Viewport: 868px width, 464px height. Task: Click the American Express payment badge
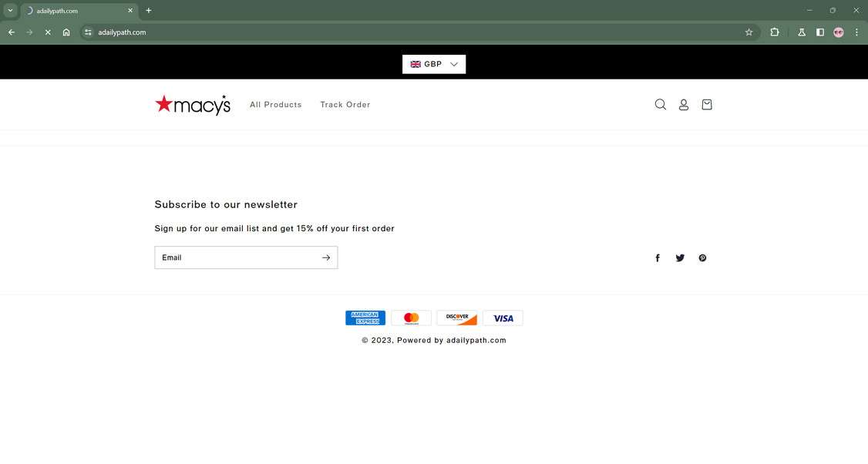click(x=365, y=318)
